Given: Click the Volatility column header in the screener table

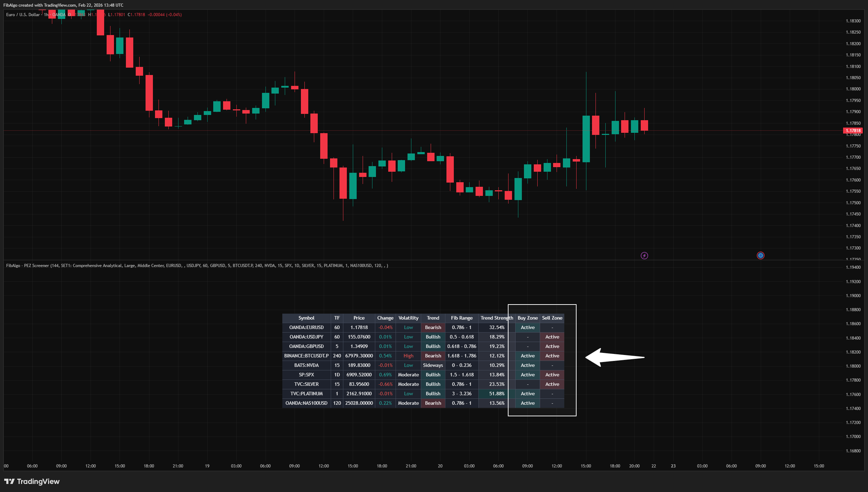Looking at the screenshot, I should click(x=408, y=318).
